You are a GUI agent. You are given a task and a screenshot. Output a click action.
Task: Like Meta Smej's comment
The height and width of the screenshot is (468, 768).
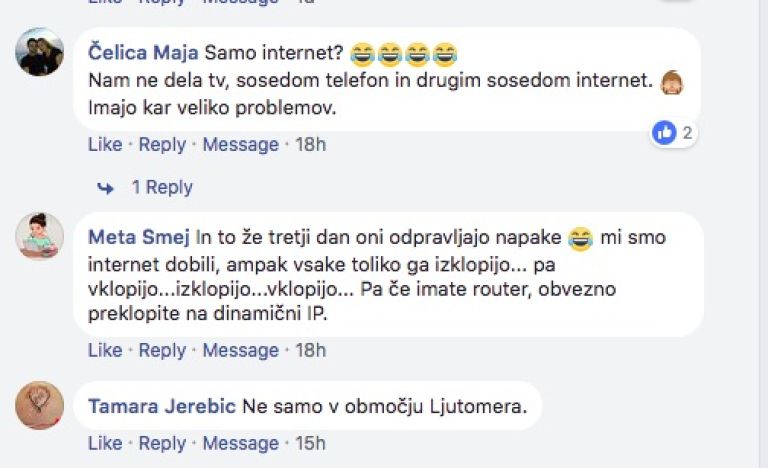[105, 350]
